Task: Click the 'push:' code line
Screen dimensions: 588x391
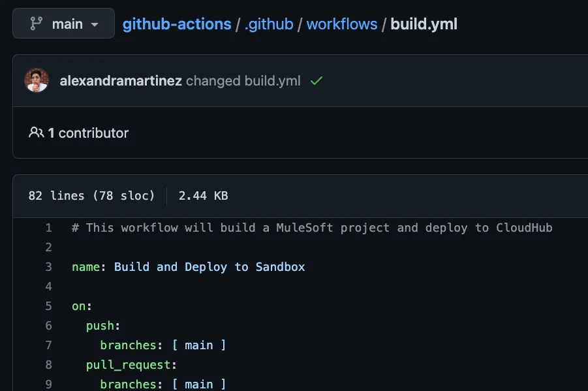Action: pos(102,326)
